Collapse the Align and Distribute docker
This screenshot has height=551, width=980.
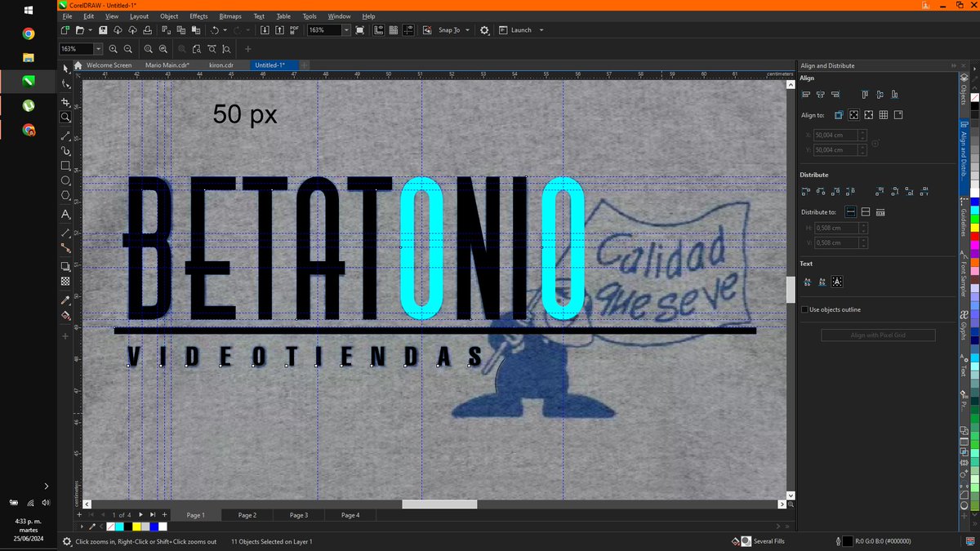pos(952,65)
